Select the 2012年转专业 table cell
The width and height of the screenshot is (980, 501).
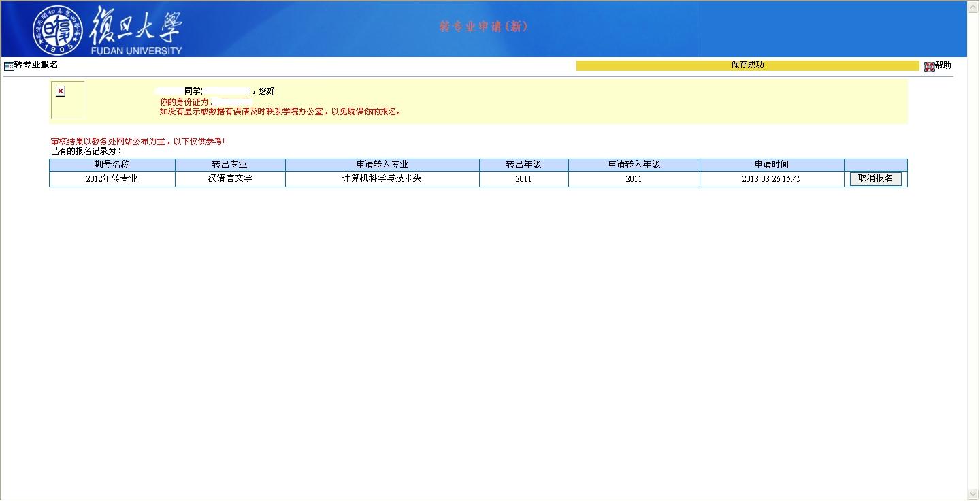(x=112, y=179)
